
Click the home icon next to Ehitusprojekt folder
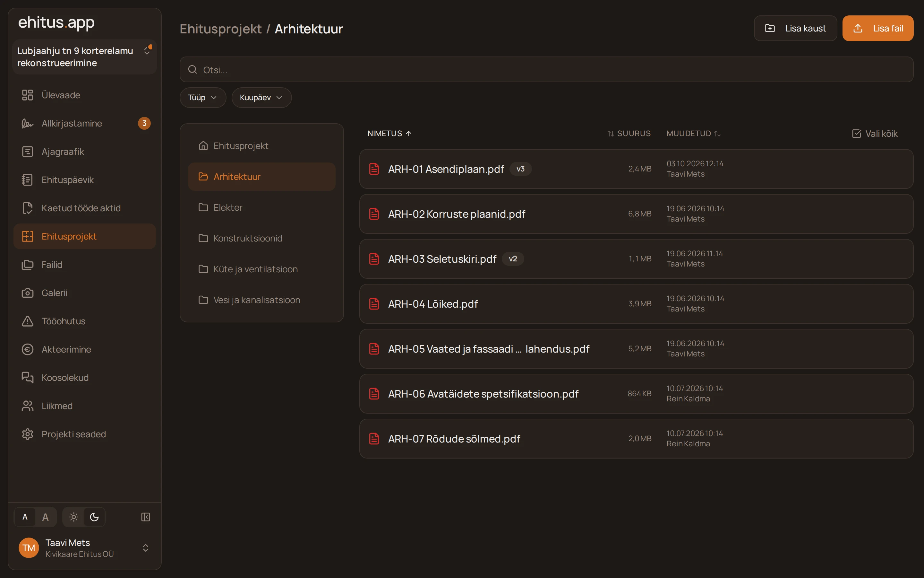tap(203, 146)
